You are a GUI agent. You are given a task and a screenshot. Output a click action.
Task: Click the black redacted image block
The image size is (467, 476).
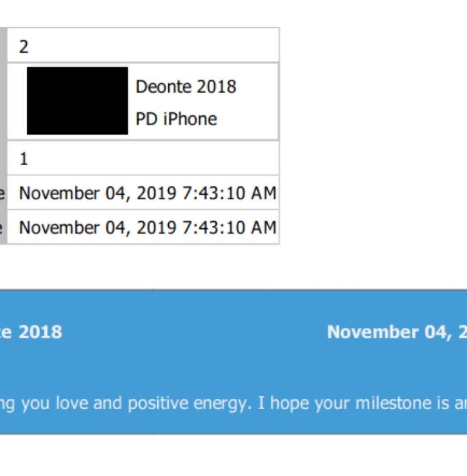coord(77,101)
